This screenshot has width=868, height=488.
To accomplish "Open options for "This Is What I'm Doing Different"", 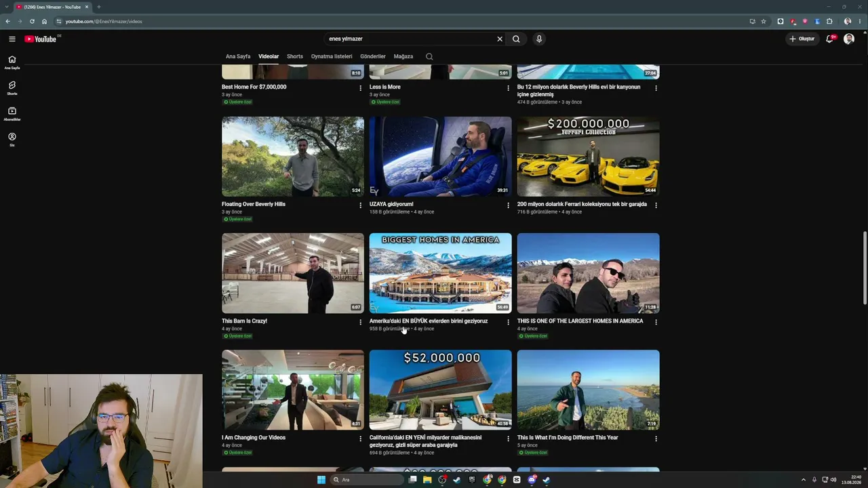I will point(656,439).
